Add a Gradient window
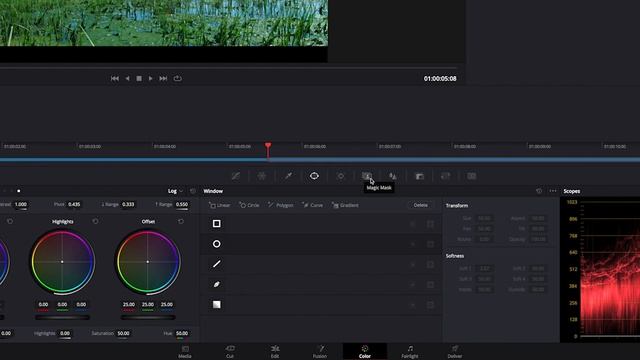This screenshot has width=640, height=360. coord(345,205)
